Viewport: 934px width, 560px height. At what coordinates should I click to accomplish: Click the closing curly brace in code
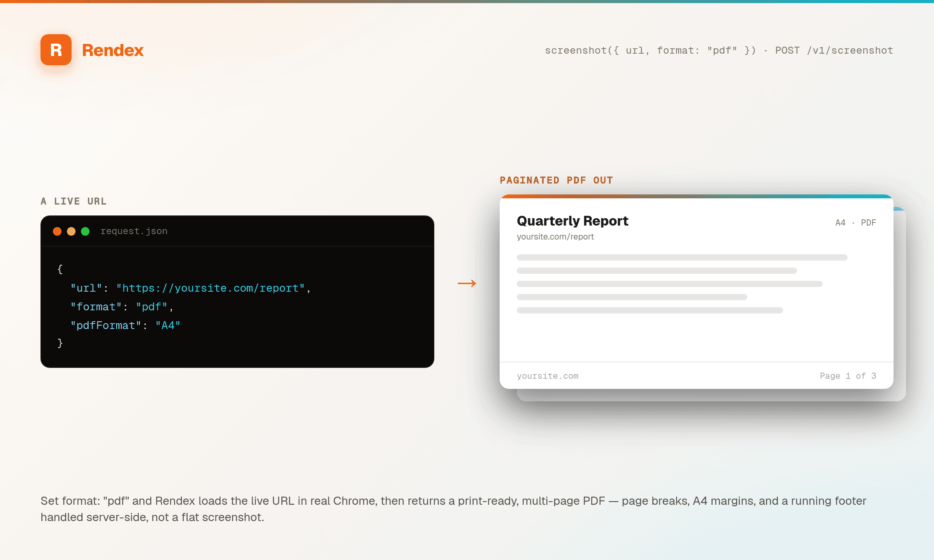coord(60,343)
